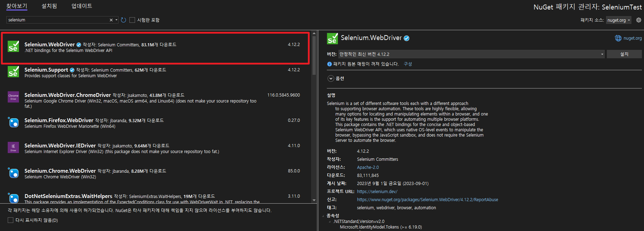The image size is (644, 231).
Task: Click the package list scrollbar thumb
Action: [x=314, y=55]
